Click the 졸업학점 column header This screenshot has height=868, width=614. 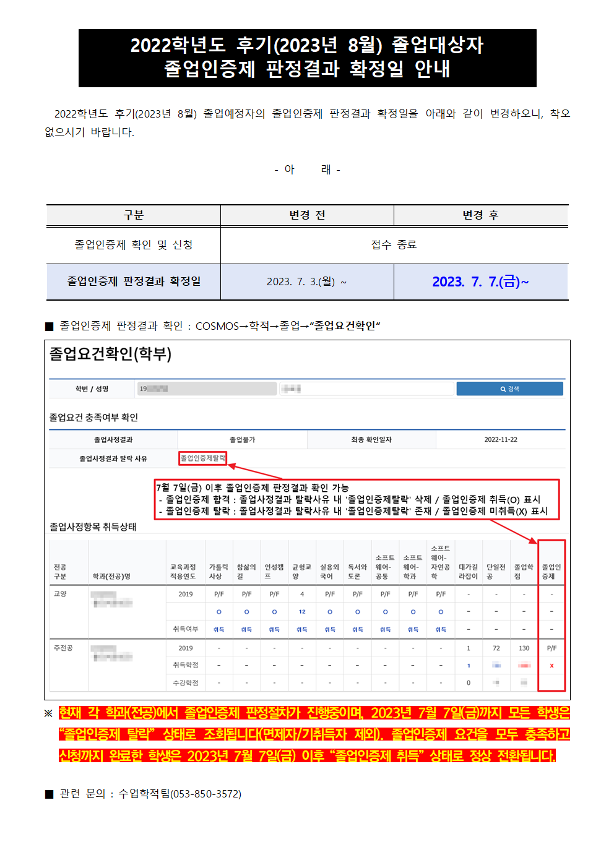tap(524, 571)
